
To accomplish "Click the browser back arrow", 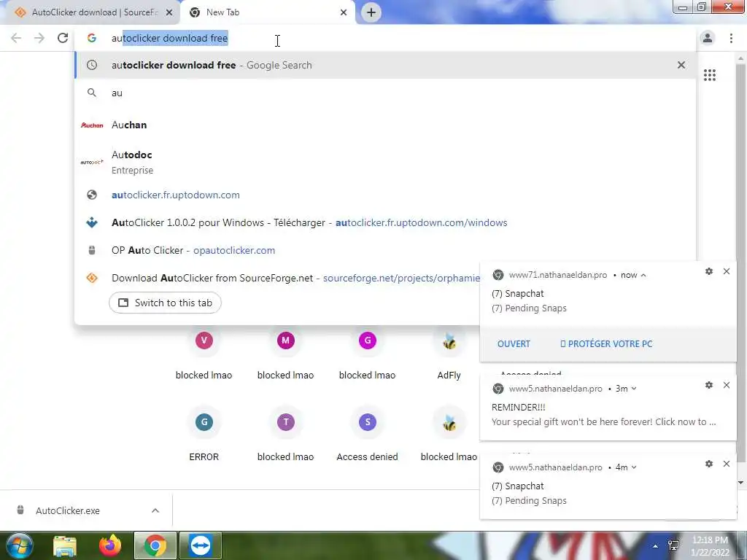I will coord(16,38).
